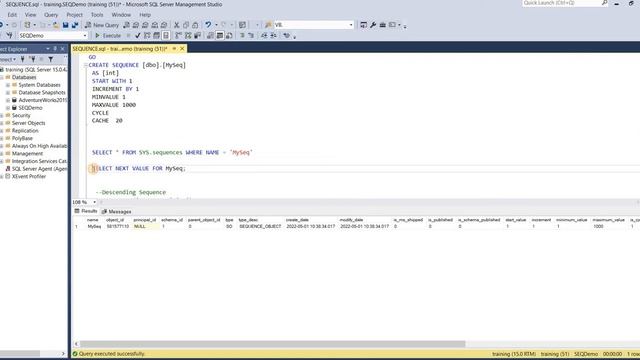Click the NULL principal_id cell
640x360 pixels.
146,226
